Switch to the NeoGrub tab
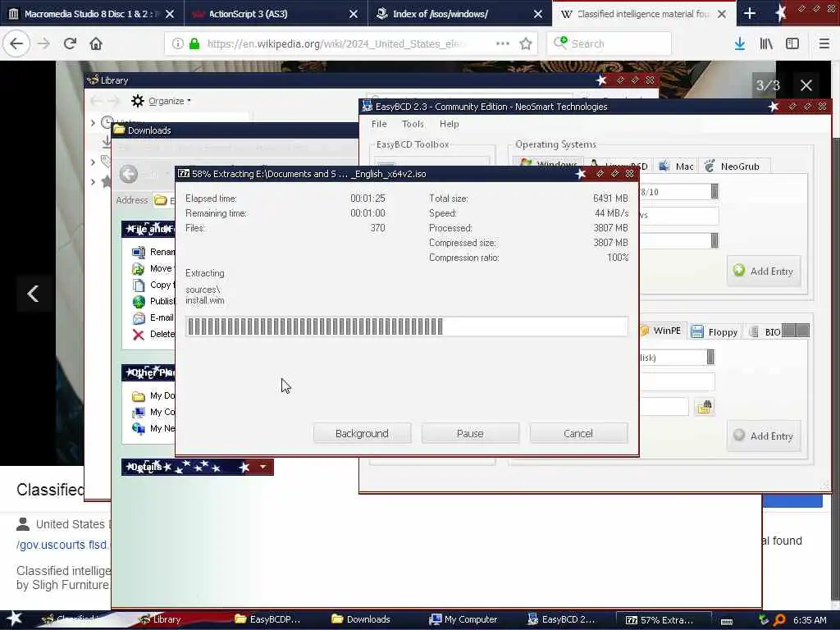Image resolution: width=840 pixels, height=630 pixels. tap(733, 166)
